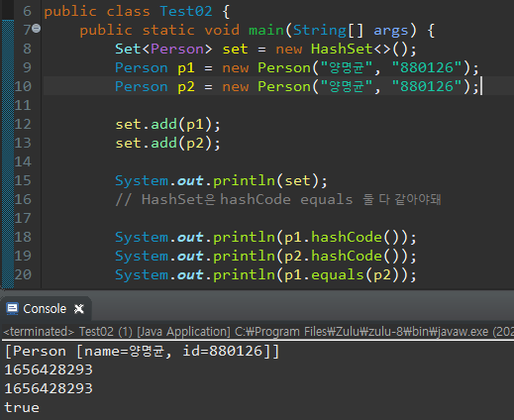Close the Console view
This screenshot has height=420, width=514.
point(79,309)
